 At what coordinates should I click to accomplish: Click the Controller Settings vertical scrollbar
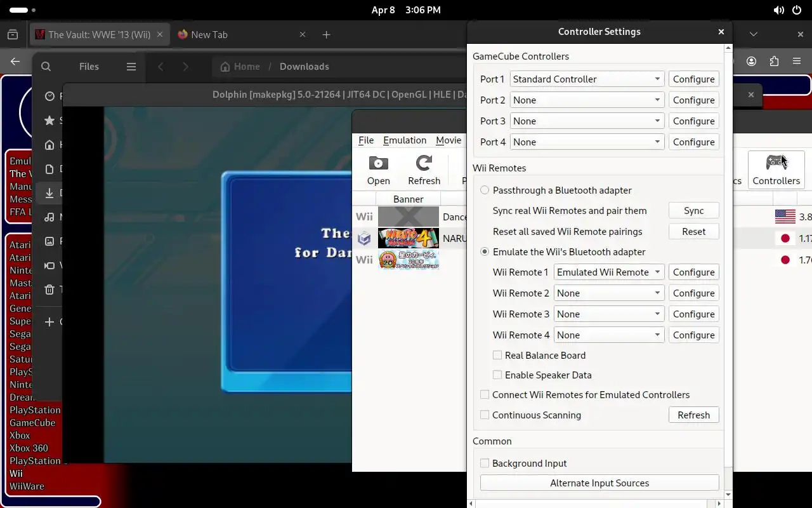(728, 271)
